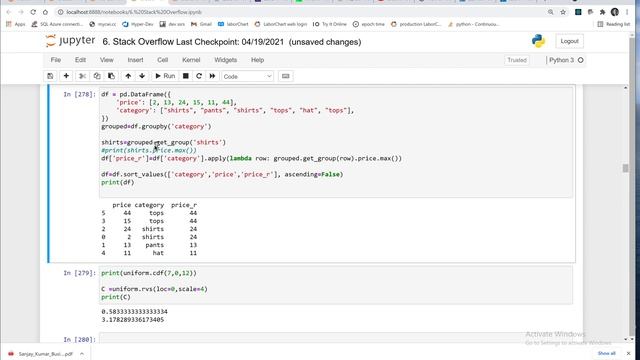The image size is (640, 360).
Task: Click inside code cell In [279]
Action: [336, 285]
